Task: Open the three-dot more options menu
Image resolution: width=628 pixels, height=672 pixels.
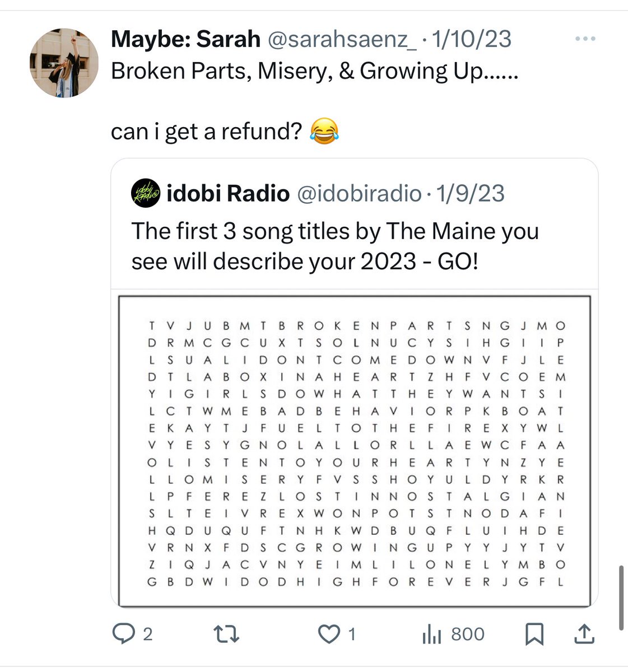Action: pyautogui.click(x=585, y=39)
